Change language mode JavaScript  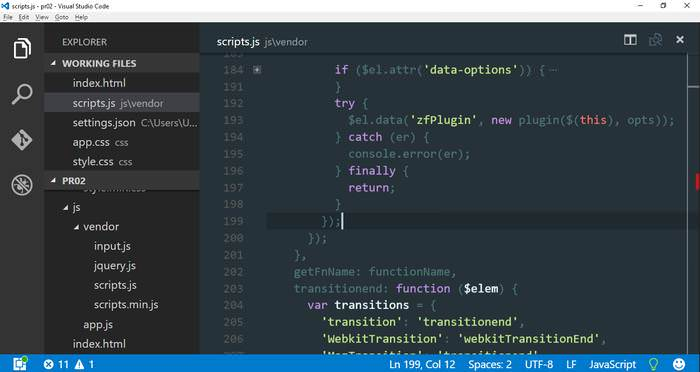click(612, 364)
